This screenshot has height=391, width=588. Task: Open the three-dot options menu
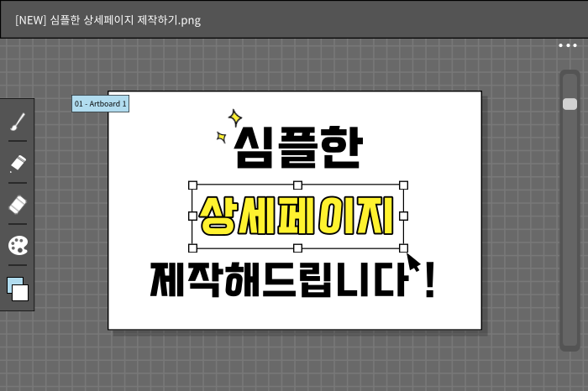568,45
